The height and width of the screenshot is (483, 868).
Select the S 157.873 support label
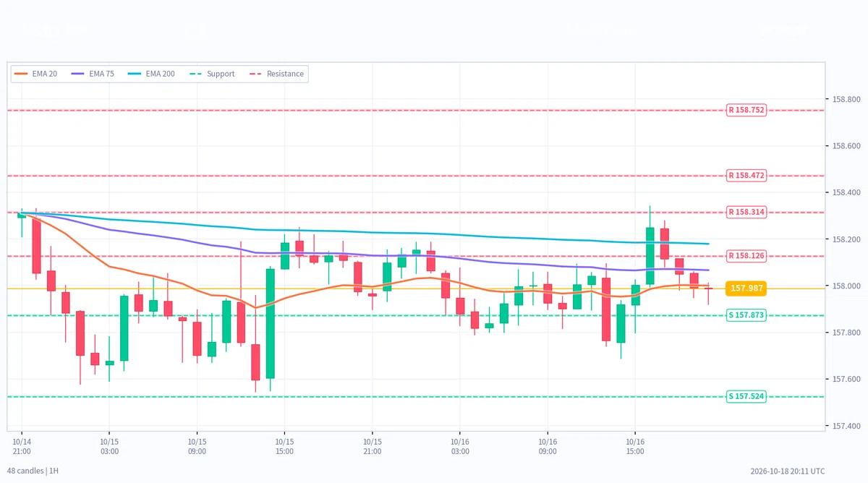click(x=746, y=315)
